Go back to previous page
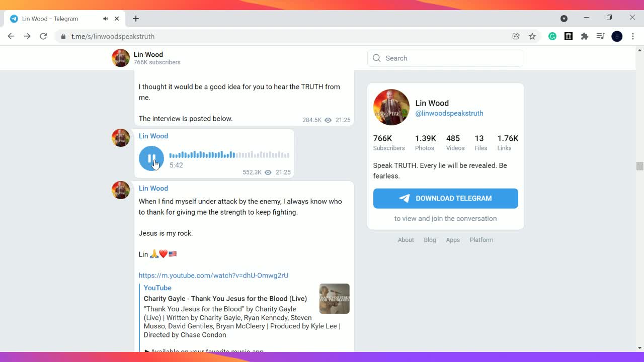 click(11, 36)
